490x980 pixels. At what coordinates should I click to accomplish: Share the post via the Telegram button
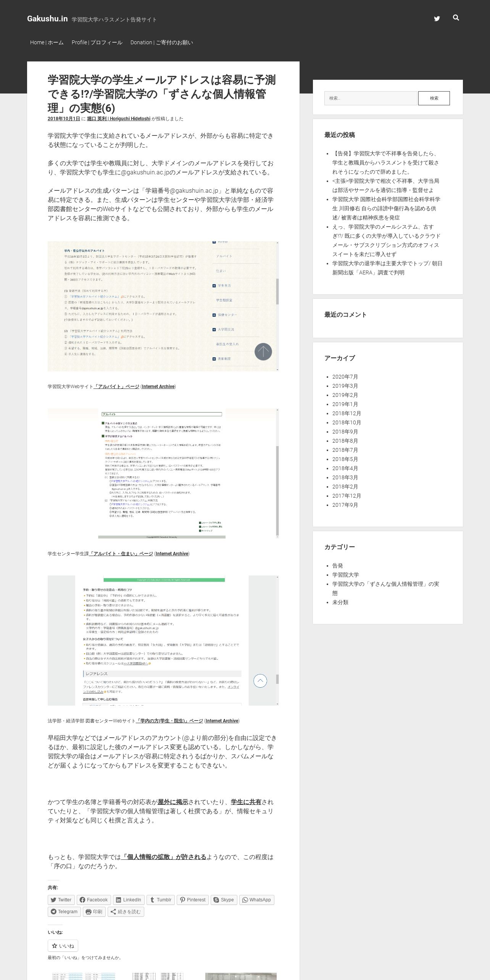(x=64, y=912)
